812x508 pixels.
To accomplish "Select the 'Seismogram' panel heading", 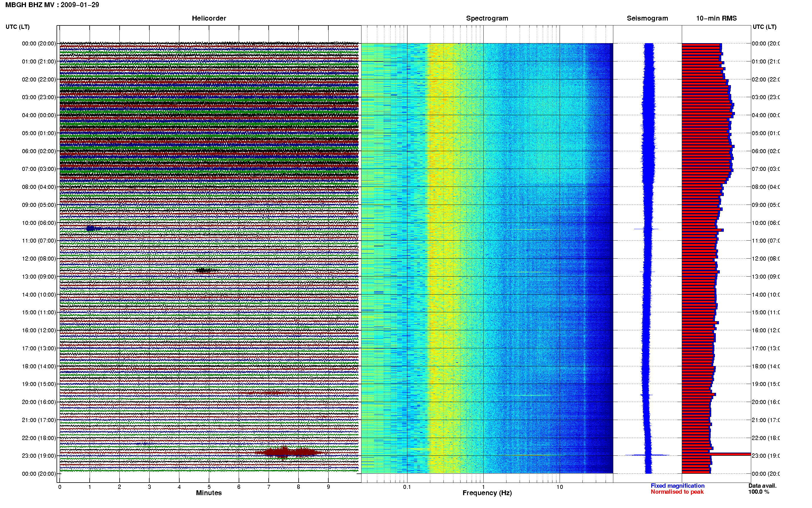I will (647, 18).
